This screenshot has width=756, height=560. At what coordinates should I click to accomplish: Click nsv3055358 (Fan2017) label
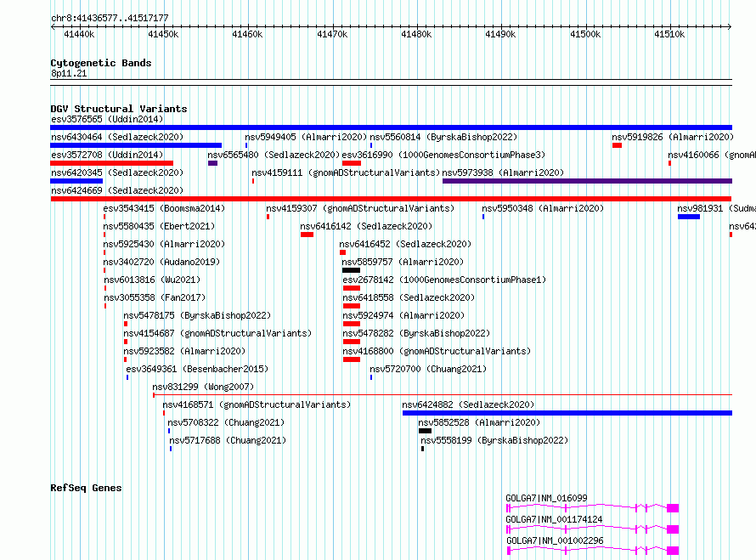click(x=155, y=297)
